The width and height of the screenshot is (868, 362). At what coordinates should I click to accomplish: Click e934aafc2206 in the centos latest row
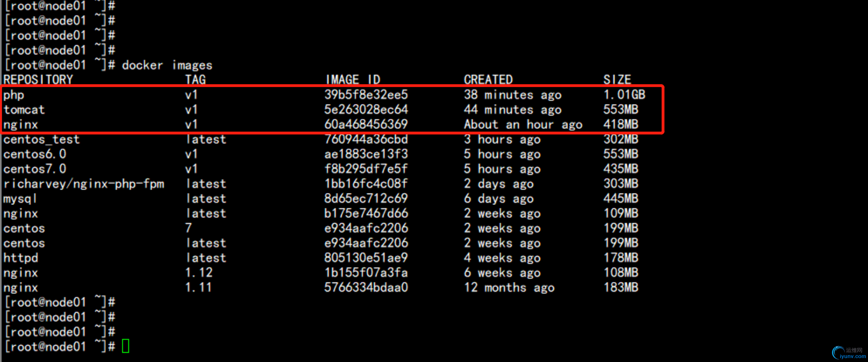pos(366,243)
